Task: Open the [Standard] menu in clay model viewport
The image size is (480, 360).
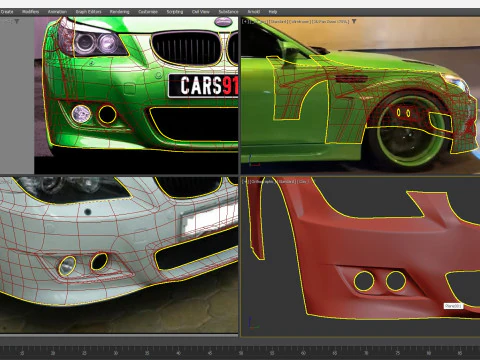Action: (x=287, y=182)
